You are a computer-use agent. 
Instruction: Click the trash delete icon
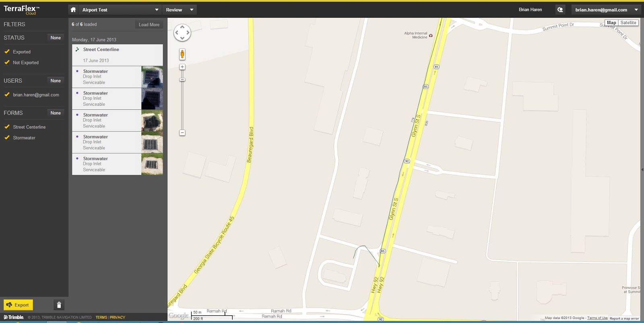click(59, 305)
